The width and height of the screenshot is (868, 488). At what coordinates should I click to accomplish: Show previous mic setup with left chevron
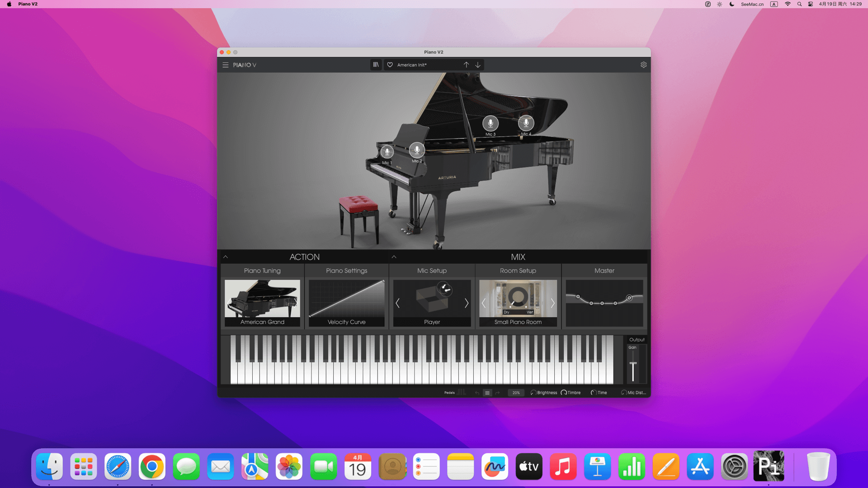[398, 303]
